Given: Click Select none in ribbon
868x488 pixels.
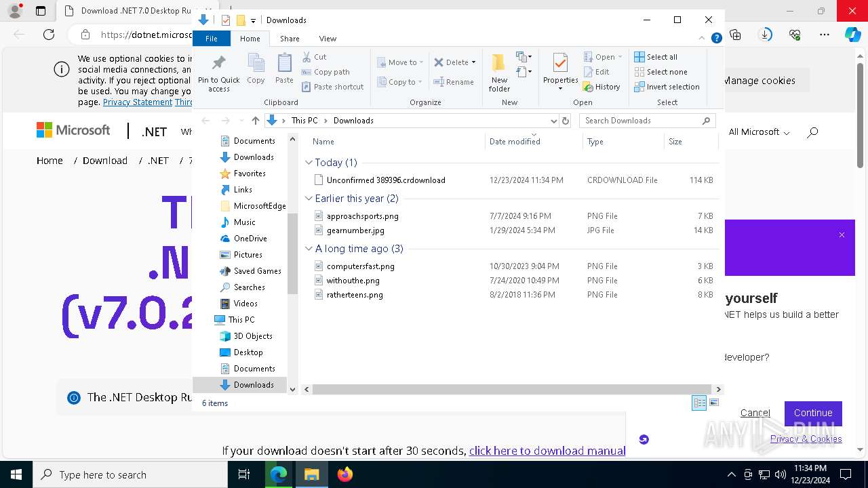Looking at the screenshot, I should pos(660,72).
